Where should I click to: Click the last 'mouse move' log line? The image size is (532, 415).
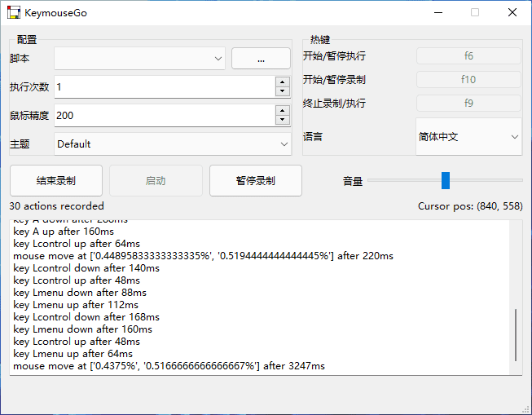coord(169,366)
